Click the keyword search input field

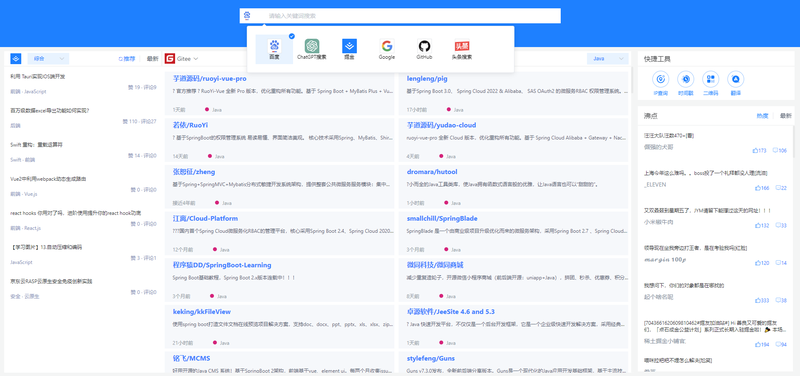pos(400,16)
